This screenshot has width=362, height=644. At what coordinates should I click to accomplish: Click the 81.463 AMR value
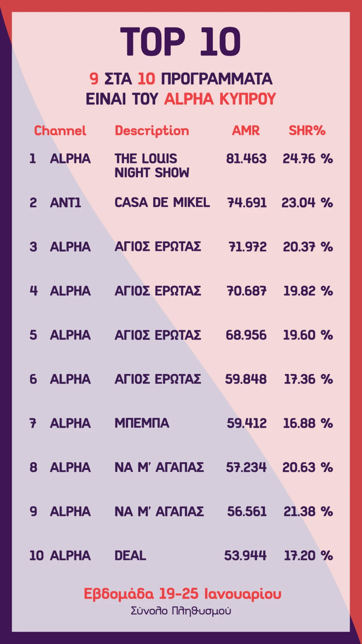point(246,159)
